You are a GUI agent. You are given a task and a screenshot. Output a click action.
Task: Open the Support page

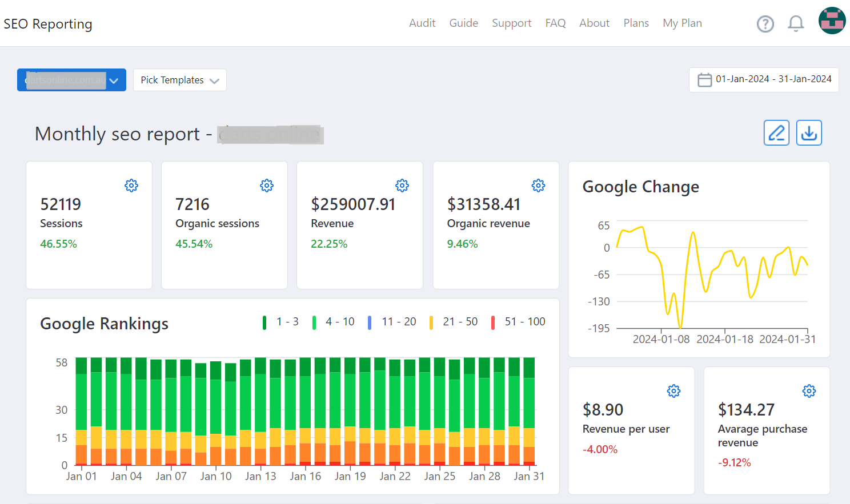coord(512,23)
